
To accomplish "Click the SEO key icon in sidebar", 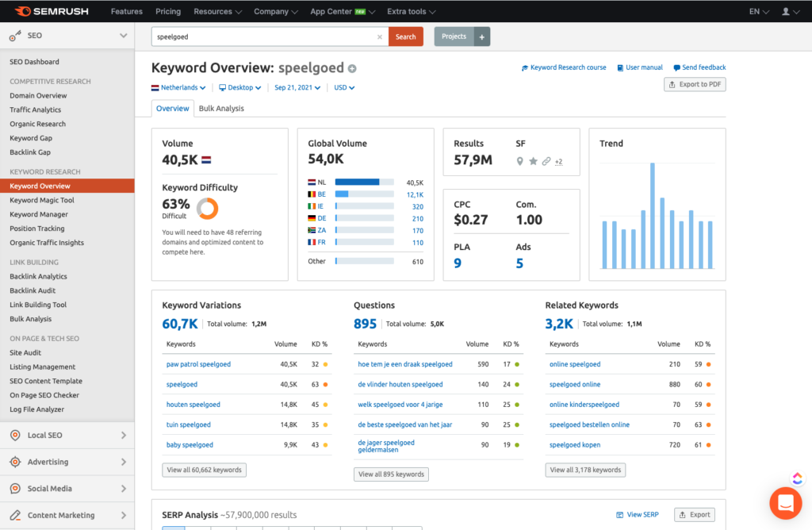I will click(15, 36).
